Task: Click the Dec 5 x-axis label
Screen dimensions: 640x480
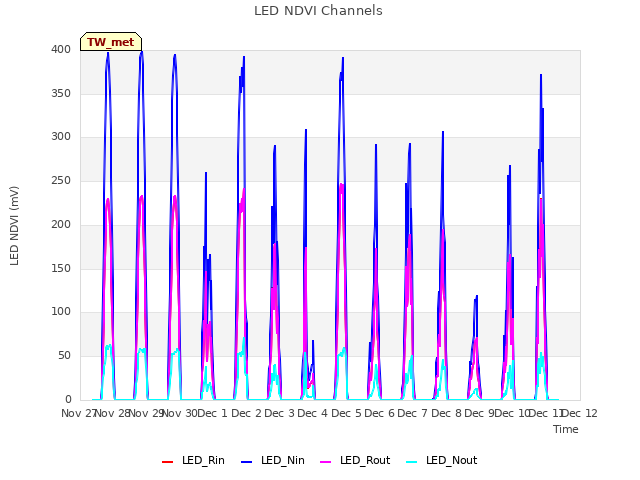Action: click(346, 413)
